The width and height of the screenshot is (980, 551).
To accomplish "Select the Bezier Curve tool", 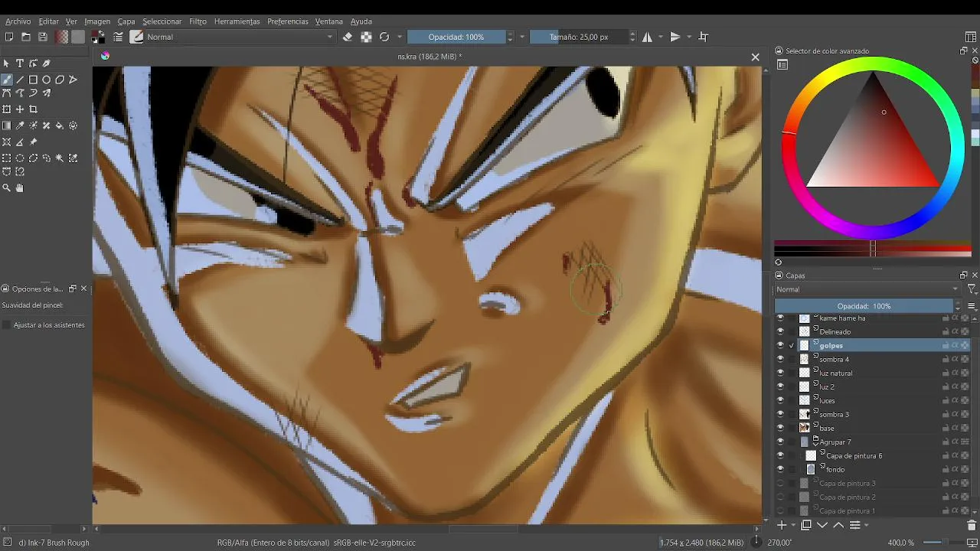I will coord(7,93).
